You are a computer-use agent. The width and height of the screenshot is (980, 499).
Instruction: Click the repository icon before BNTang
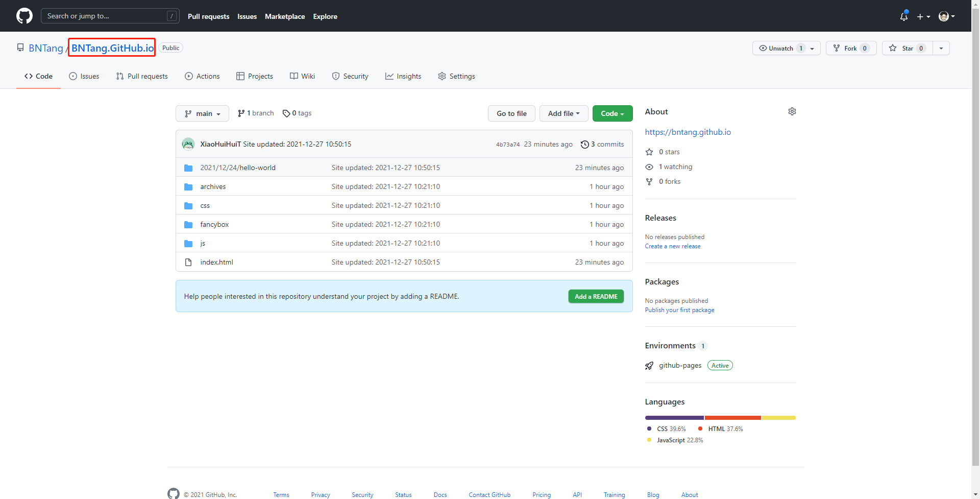(x=20, y=47)
